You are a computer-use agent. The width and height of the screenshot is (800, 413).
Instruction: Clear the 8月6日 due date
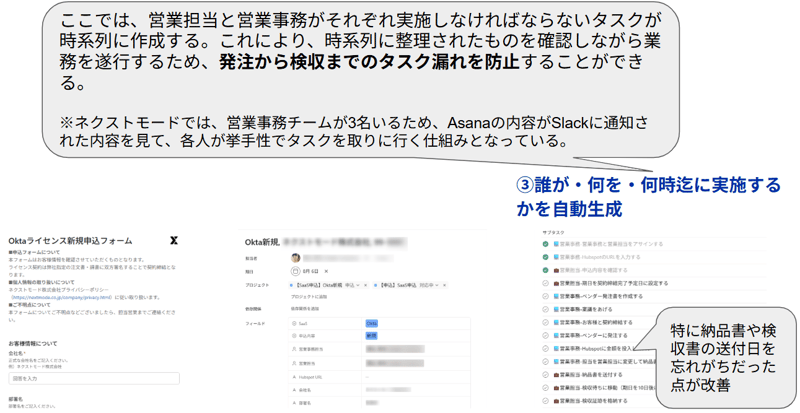coord(327,272)
